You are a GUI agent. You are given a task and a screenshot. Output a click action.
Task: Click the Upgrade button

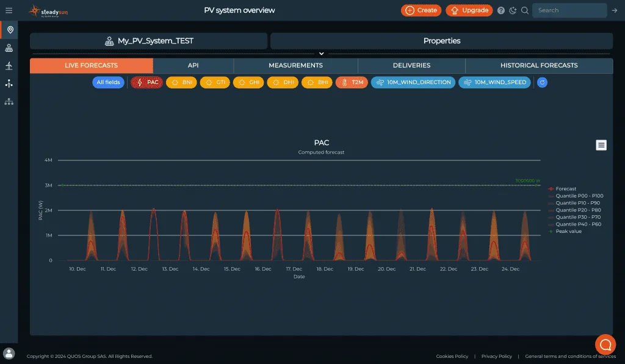[x=469, y=10]
